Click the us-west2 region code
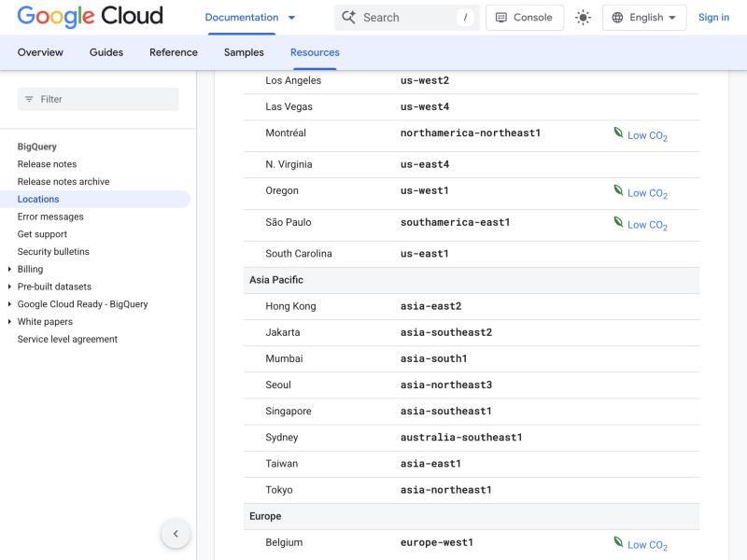 pyautogui.click(x=425, y=80)
